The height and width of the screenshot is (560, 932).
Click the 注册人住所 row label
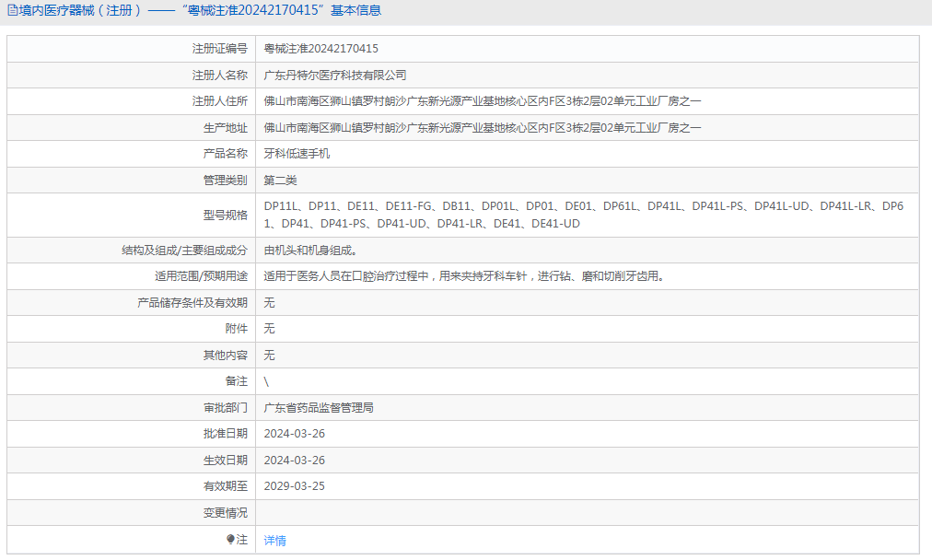[220, 101]
